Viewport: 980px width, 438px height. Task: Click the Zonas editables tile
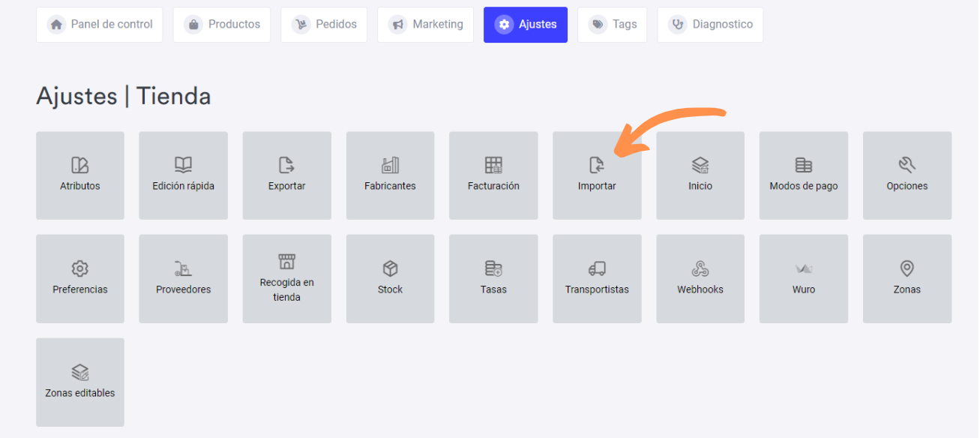[x=80, y=382]
